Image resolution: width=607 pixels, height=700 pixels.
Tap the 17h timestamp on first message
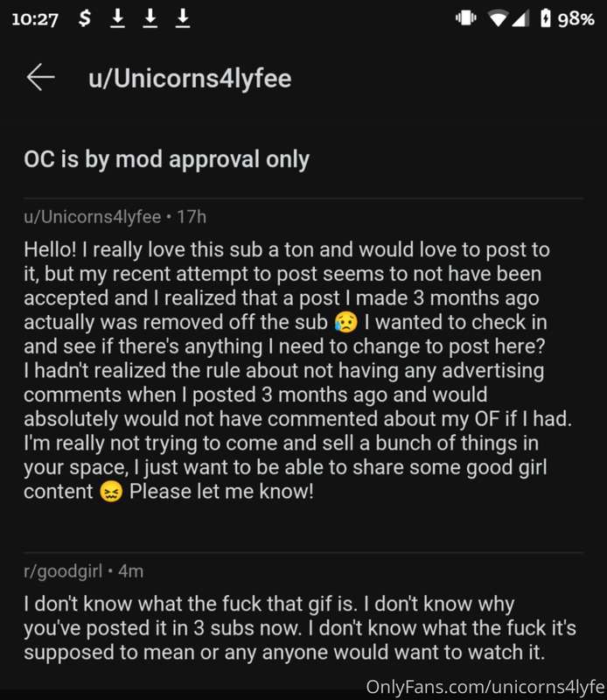[192, 217]
